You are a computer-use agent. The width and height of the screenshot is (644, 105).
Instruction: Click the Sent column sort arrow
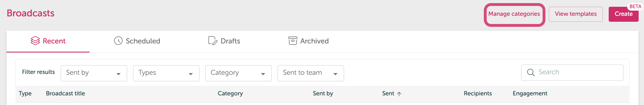[x=399, y=94]
